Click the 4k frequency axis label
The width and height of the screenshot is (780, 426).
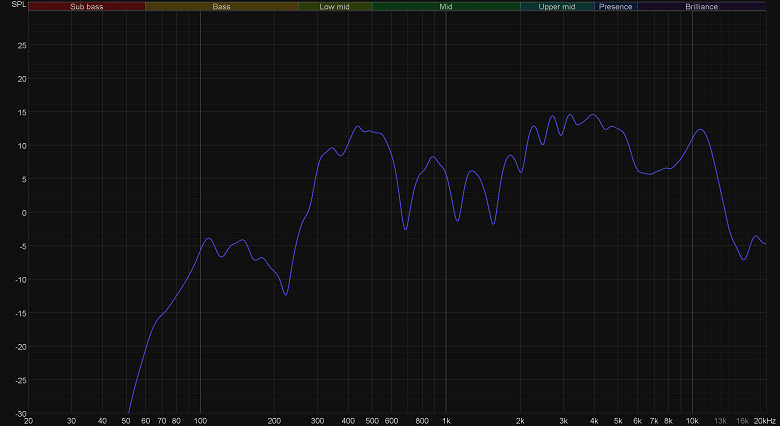pyautogui.click(x=594, y=421)
